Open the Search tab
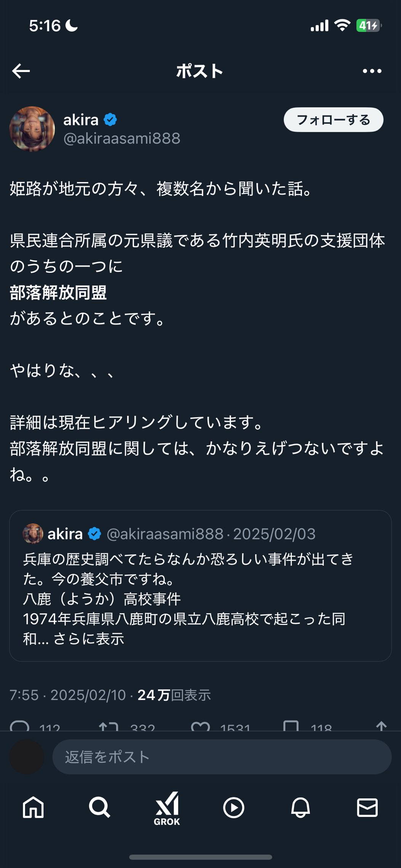This screenshot has height=868, width=401. [x=100, y=807]
